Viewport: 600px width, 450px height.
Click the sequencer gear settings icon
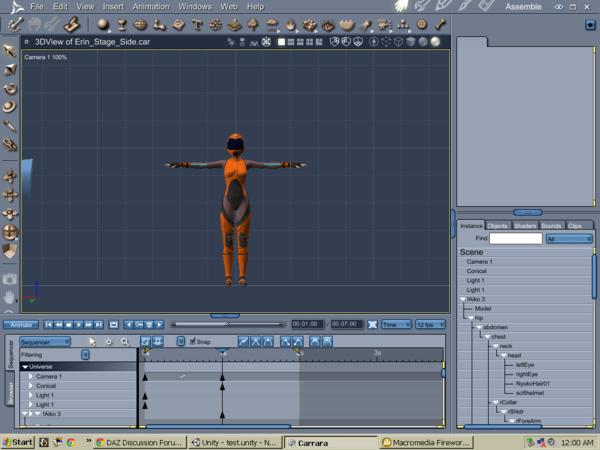109,342
